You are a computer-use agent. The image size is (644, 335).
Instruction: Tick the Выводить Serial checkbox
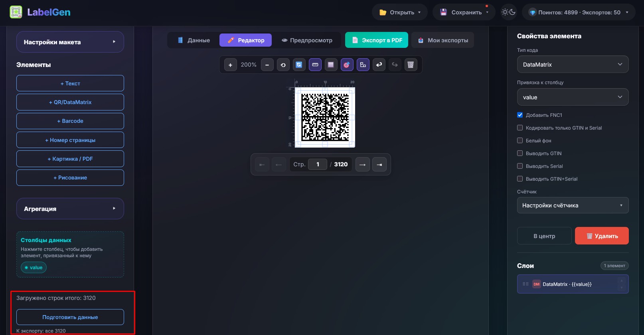tap(520, 166)
